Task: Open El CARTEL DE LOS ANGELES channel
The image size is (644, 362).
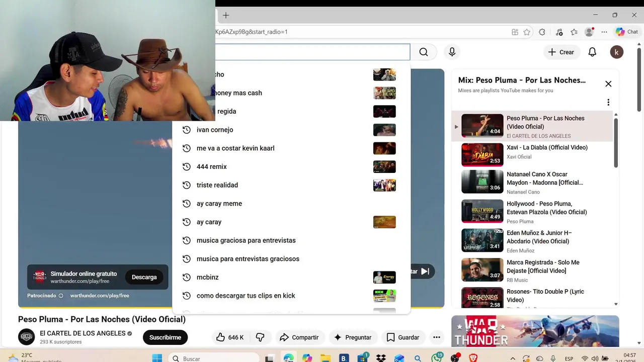Action: (x=83, y=333)
